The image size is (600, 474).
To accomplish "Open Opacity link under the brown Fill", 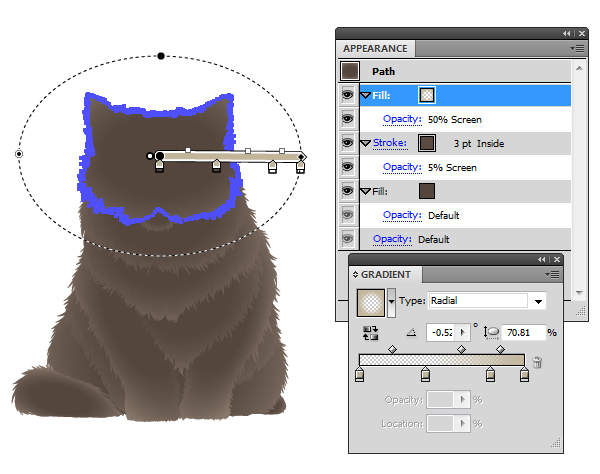I will tap(402, 215).
